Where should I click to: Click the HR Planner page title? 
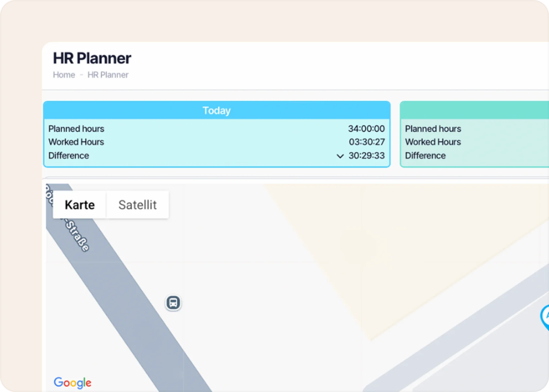point(92,58)
